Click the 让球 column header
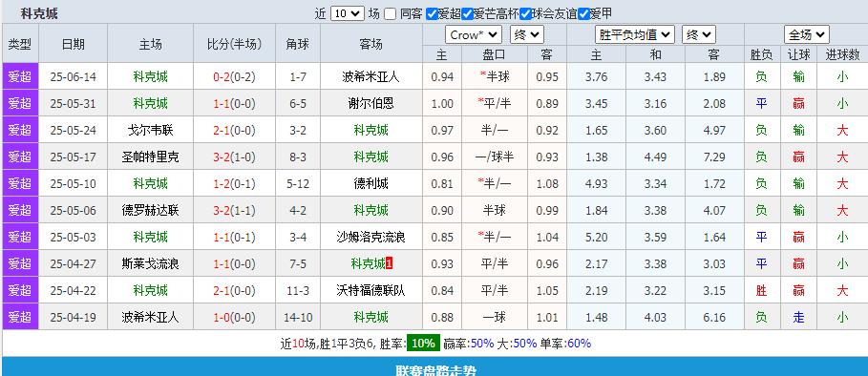Viewport: 868px width, 376px height. coord(798,54)
